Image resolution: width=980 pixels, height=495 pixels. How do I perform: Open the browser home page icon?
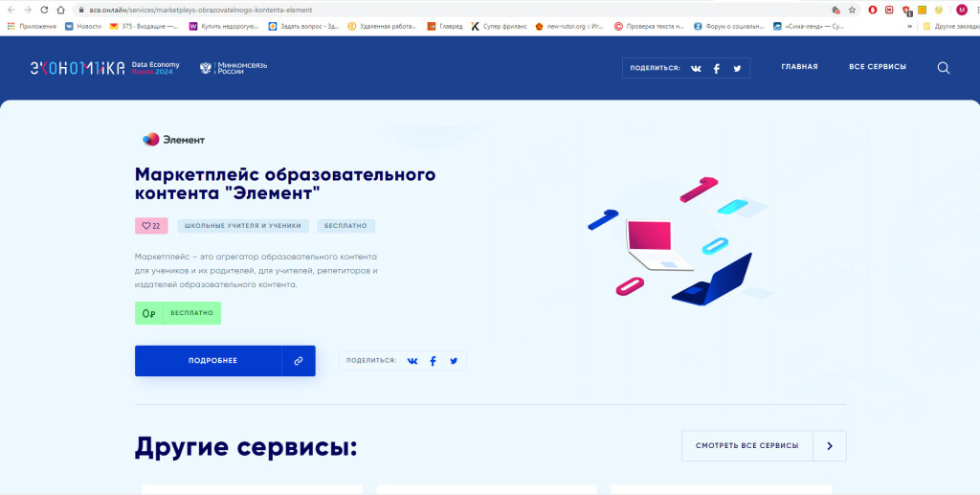(60, 10)
